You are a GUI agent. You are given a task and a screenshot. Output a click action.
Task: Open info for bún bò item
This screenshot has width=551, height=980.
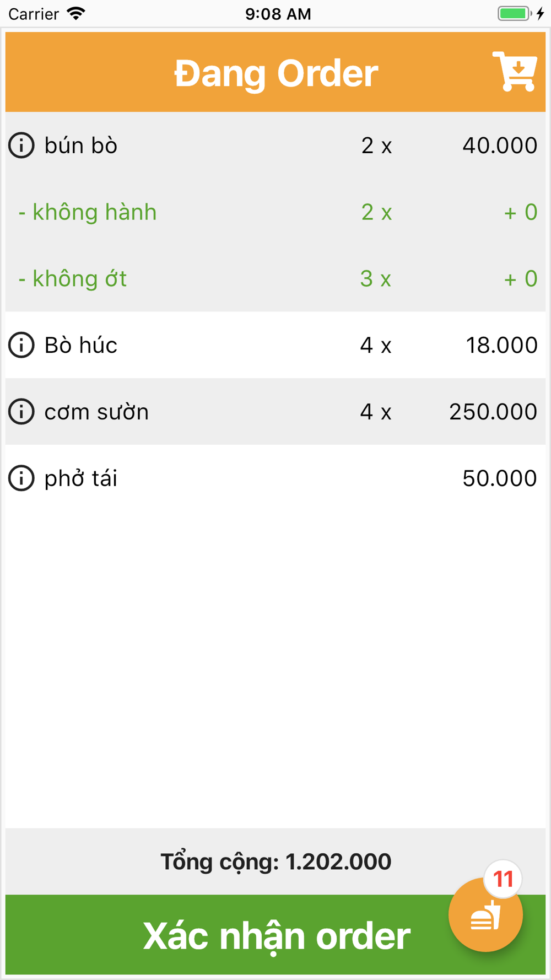(x=21, y=146)
